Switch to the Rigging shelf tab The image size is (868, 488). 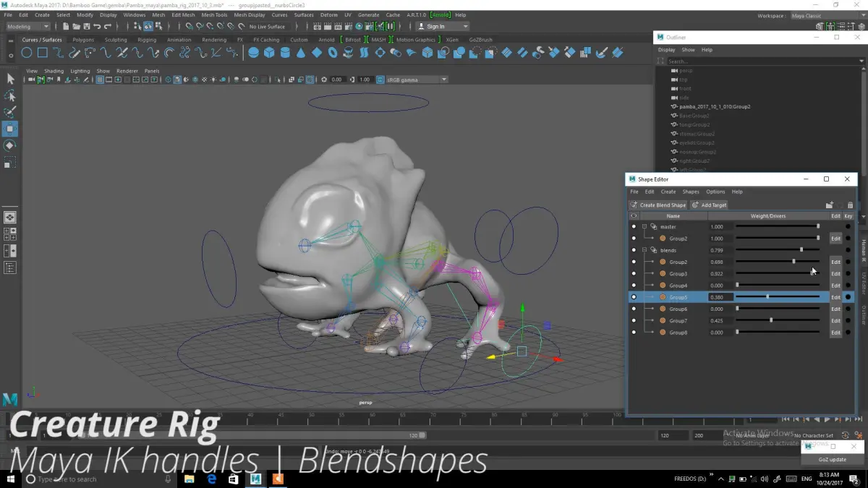click(x=147, y=40)
